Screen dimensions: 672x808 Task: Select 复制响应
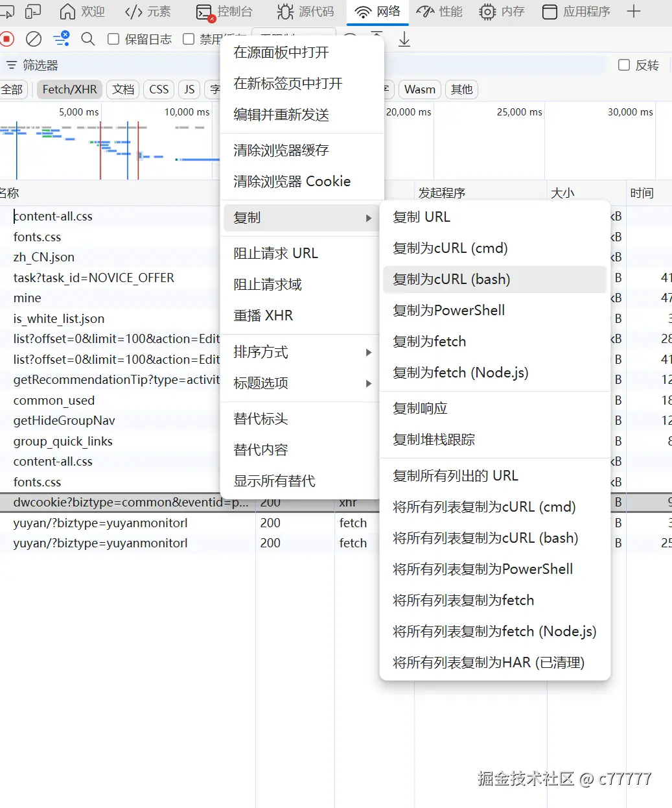point(494,409)
